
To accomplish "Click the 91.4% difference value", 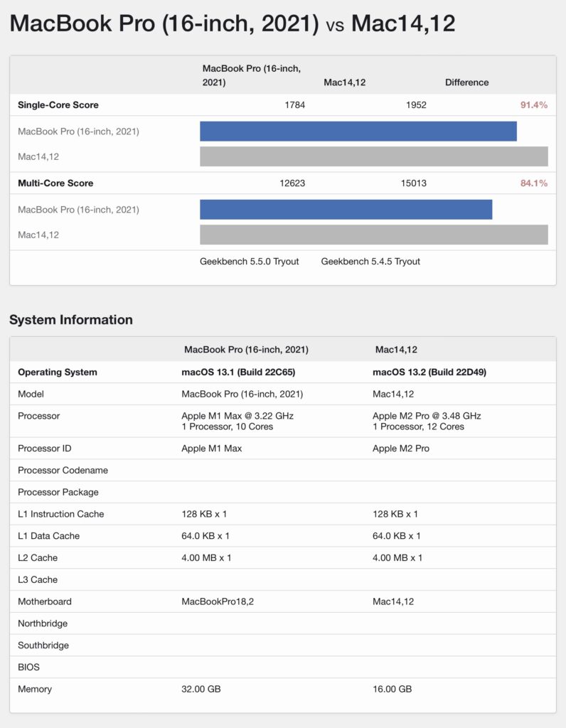I will point(533,105).
